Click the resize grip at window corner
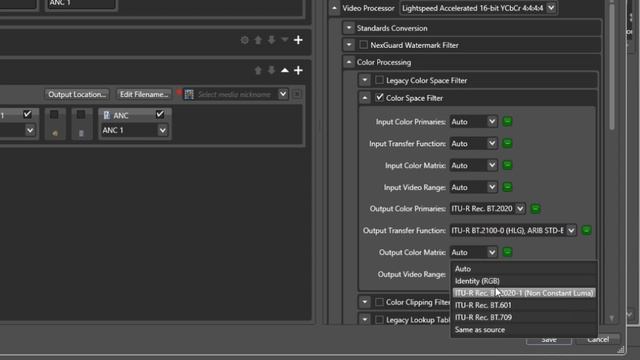The height and width of the screenshot is (360, 640). pyautogui.click(x=621, y=349)
